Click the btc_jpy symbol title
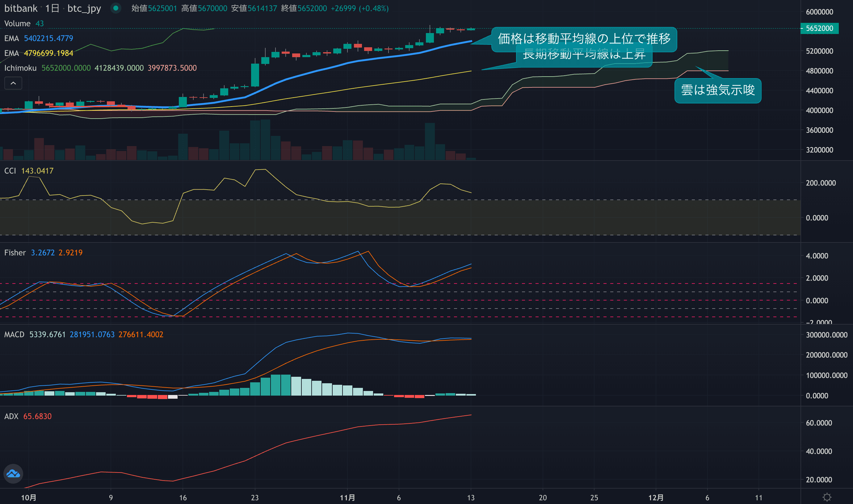 (x=84, y=8)
